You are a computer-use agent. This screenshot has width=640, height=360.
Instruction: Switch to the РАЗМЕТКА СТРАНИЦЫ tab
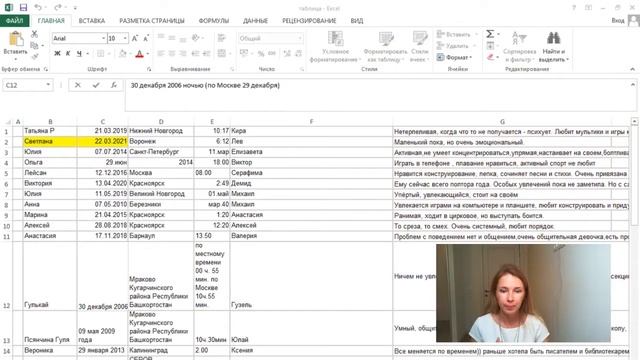point(152,20)
